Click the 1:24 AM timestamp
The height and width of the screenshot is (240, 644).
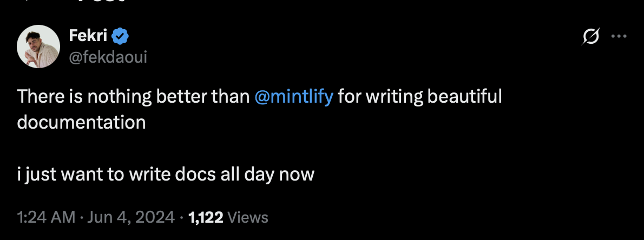pos(46,218)
